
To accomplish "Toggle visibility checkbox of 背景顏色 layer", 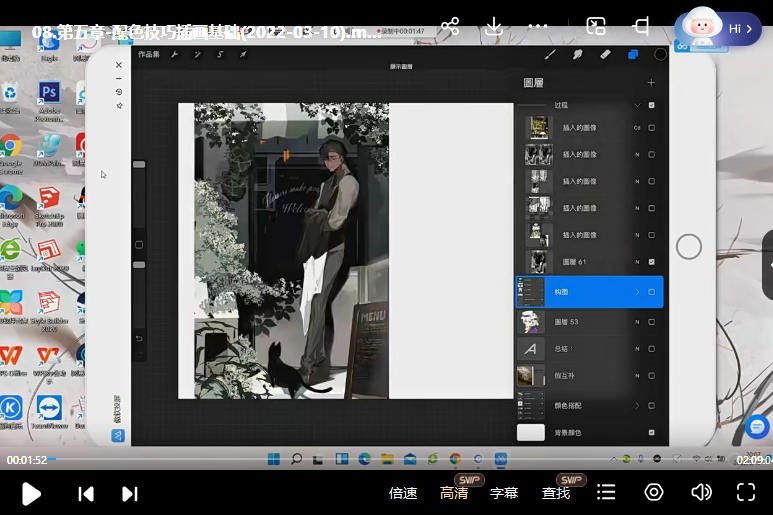I will coord(651,432).
